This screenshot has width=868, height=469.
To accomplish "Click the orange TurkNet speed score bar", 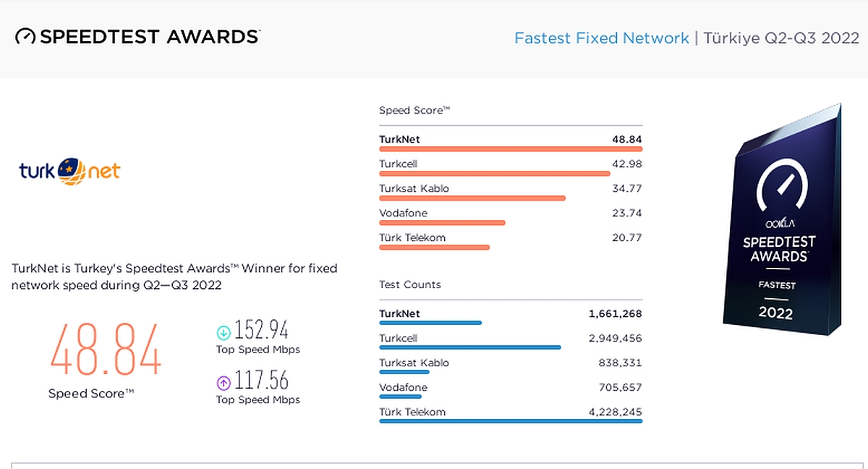I will coord(511,149).
